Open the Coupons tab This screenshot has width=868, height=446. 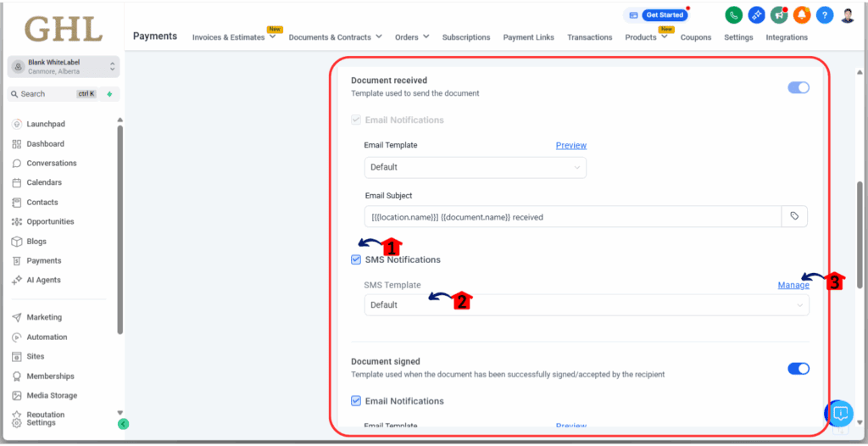tap(696, 37)
